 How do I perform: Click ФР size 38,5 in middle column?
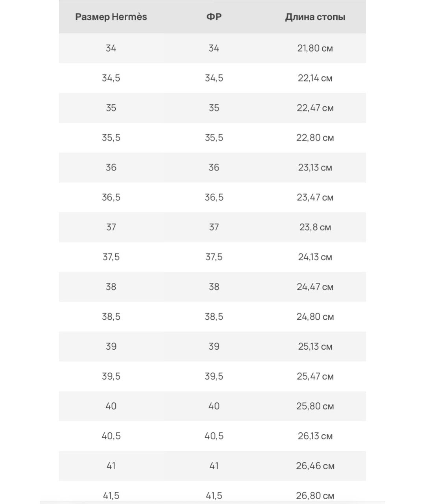click(214, 317)
